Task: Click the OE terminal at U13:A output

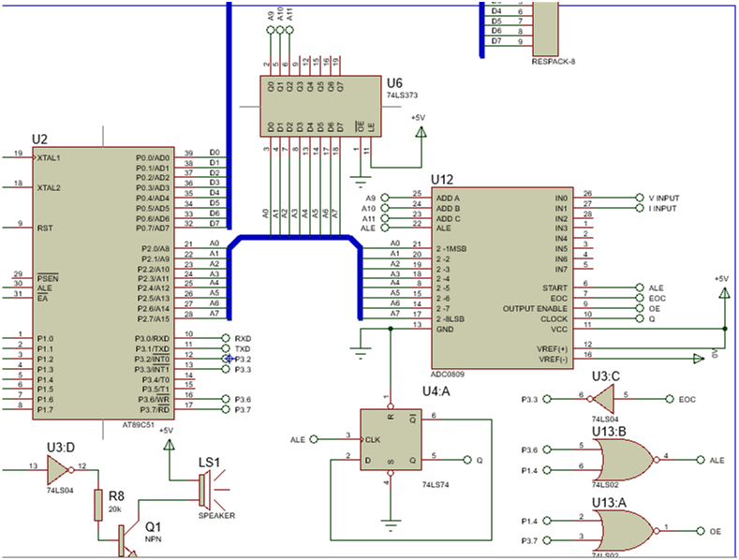Action: click(x=701, y=531)
